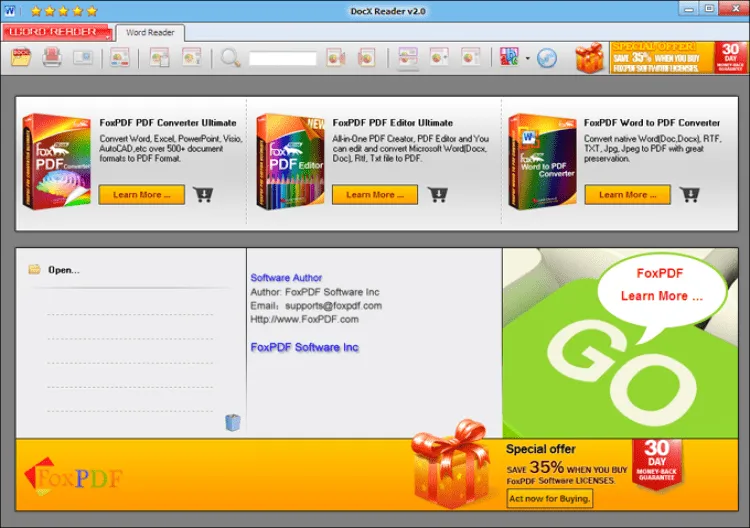Viewport: 750px width, 528px height.
Task: Click the open folder icon in toolbar
Action: pyautogui.click(x=21, y=57)
